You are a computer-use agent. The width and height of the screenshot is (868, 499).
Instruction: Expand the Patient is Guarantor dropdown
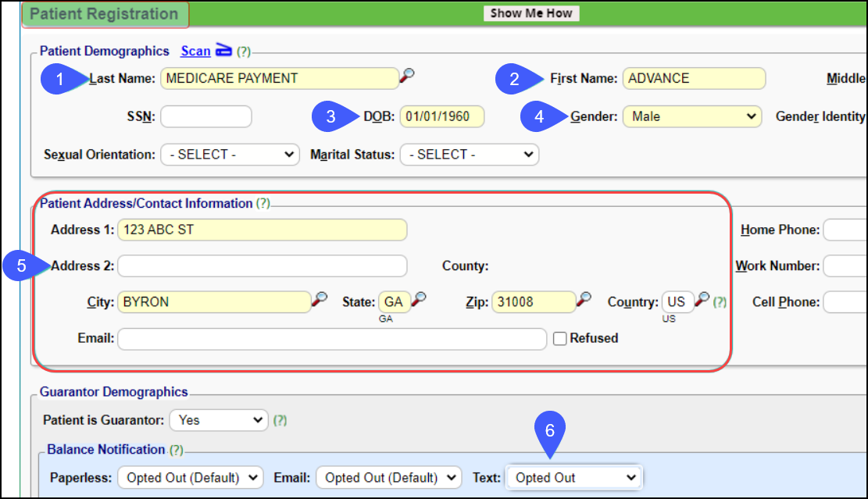coord(219,420)
